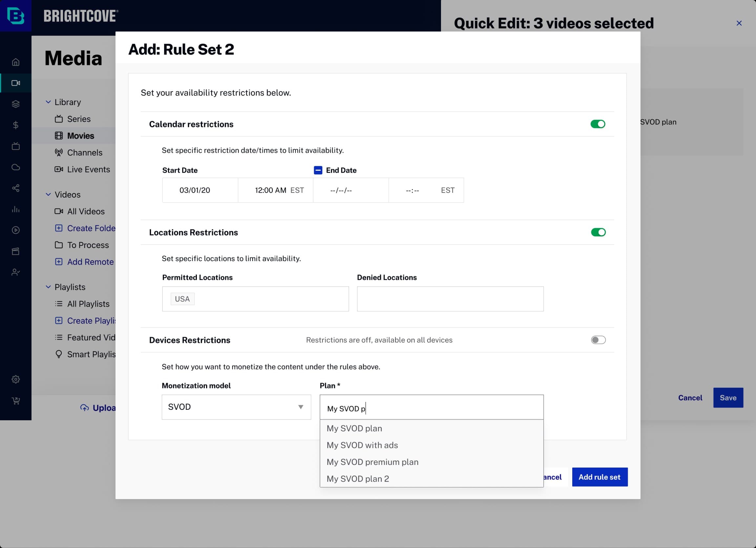Click the USA tag in Permitted Locations

pyautogui.click(x=182, y=299)
